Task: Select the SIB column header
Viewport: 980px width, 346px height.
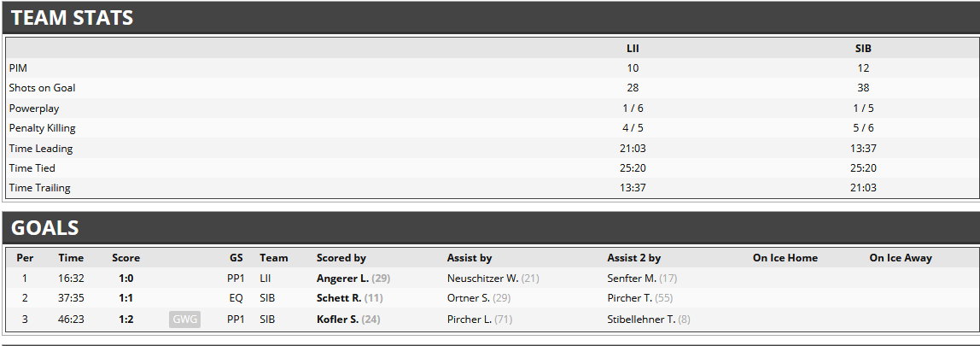Action: [863, 48]
